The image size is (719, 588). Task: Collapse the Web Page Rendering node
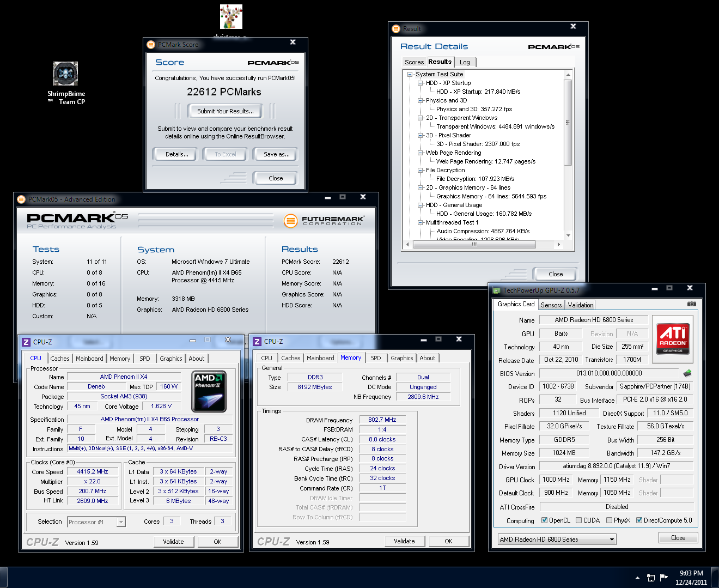pos(421,153)
